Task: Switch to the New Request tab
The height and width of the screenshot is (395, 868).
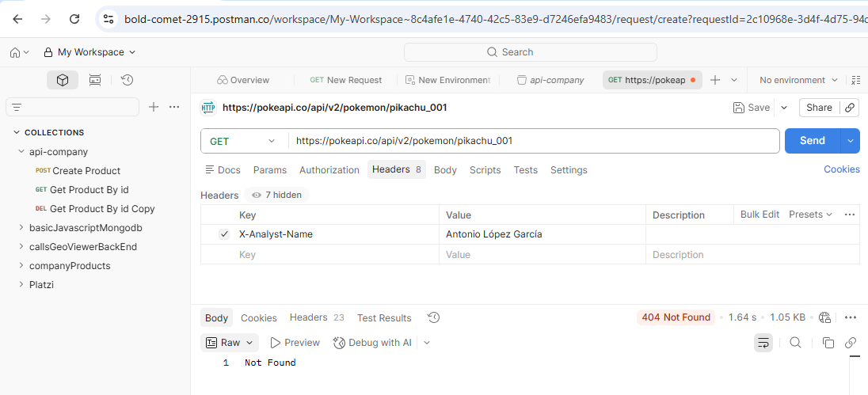Action: point(345,80)
